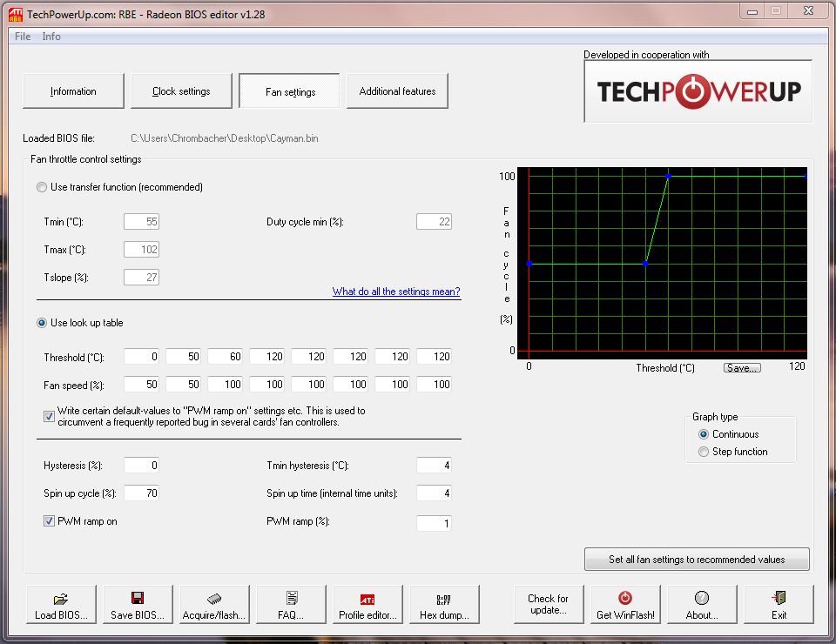The image size is (836, 644).
Task: Open the FAQ document icon button
Action: 291,604
